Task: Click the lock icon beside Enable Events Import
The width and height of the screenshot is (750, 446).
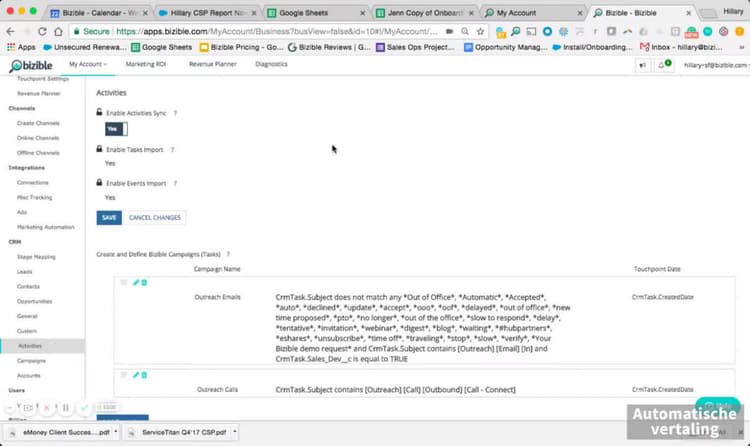Action: (x=99, y=182)
